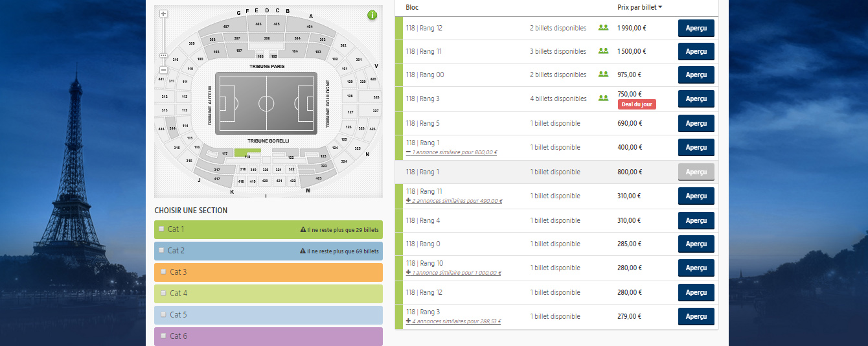868x346 pixels.
Task: Tick the Cat 1 section checkbox
Action: (x=161, y=229)
